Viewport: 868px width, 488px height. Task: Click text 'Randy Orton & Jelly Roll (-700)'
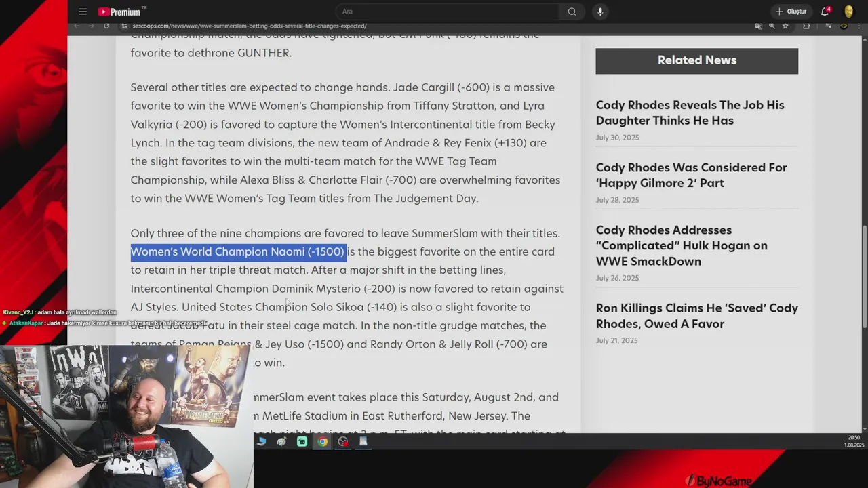[x=448, y=344]
